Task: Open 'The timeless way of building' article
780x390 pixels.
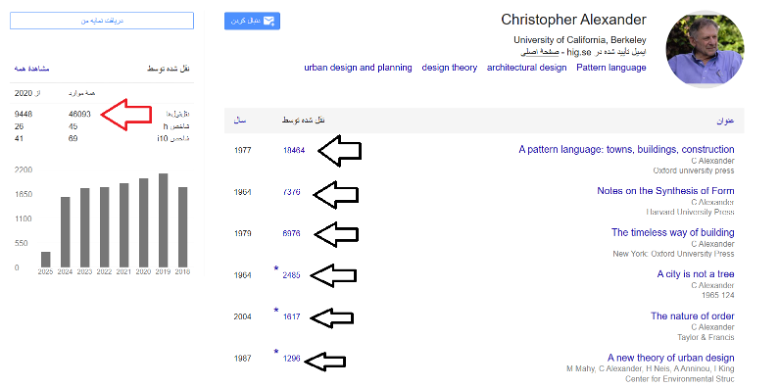Action: (x=673, y=232)
